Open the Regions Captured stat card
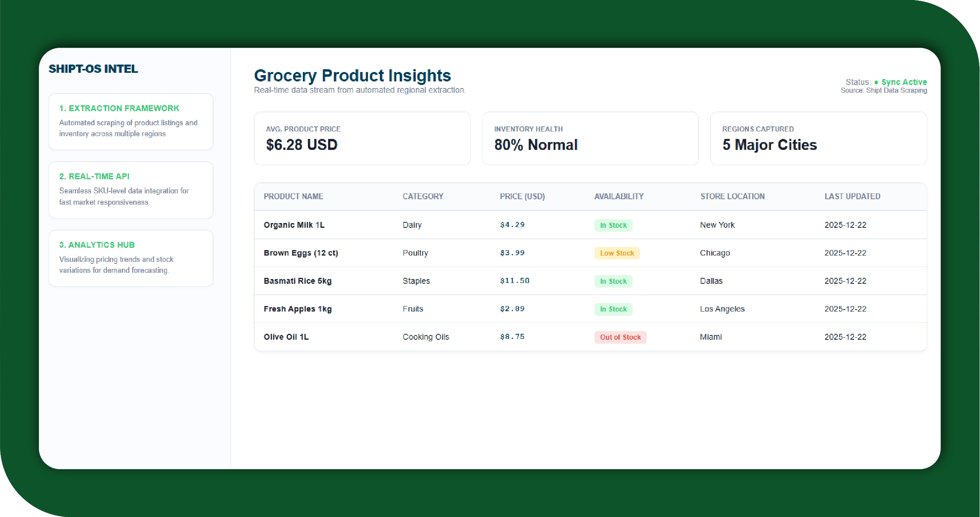Viewport: 980px width, 517px height. [x=818, y=139]
